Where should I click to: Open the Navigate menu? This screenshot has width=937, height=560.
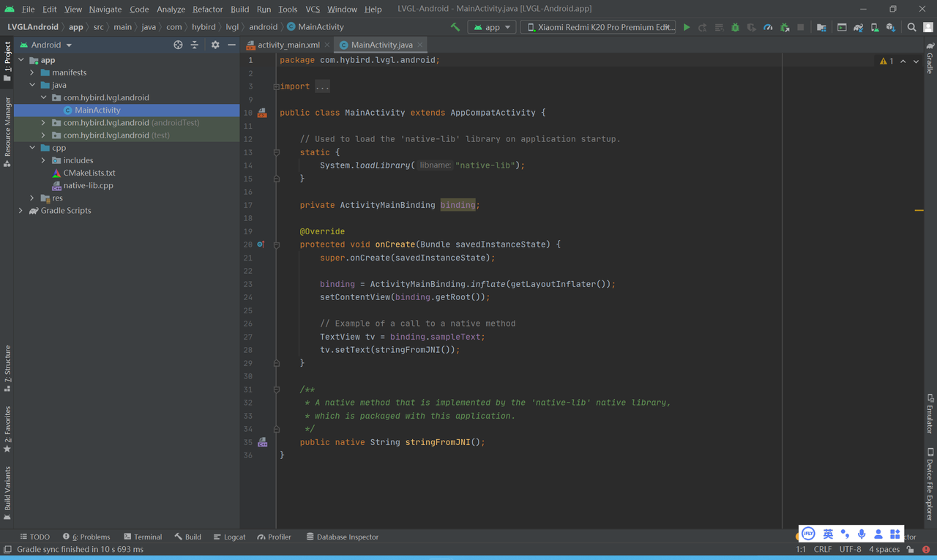click(105, 9)
